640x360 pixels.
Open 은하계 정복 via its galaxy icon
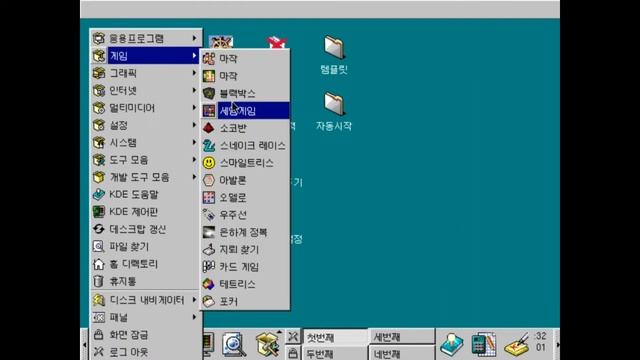click(209, 232)
